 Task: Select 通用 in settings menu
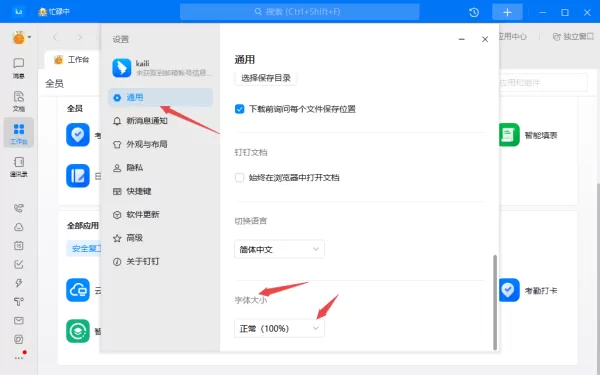coord(161,97)
